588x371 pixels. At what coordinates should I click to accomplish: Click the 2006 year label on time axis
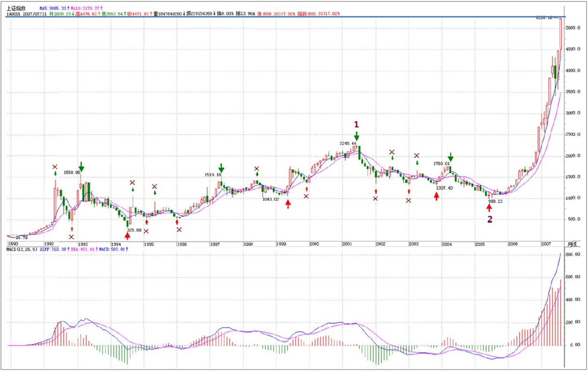click(x=511, y=244)
